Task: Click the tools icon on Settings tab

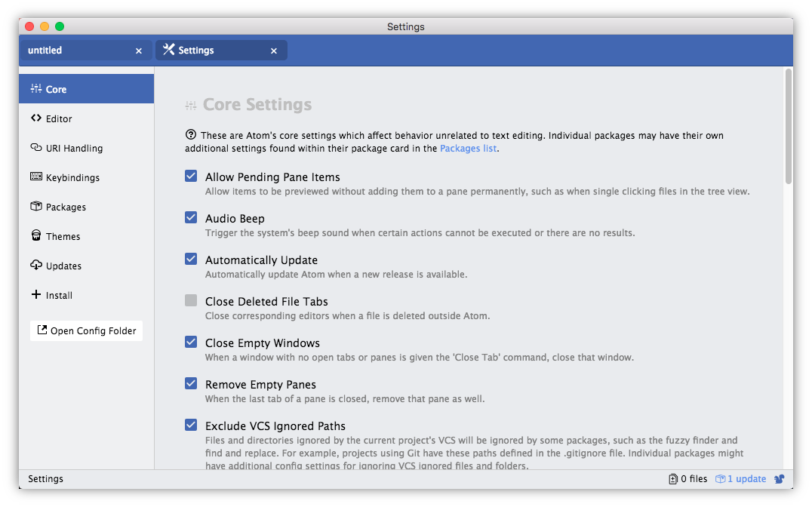Action: pyautogui.click(x=169, y=49)
